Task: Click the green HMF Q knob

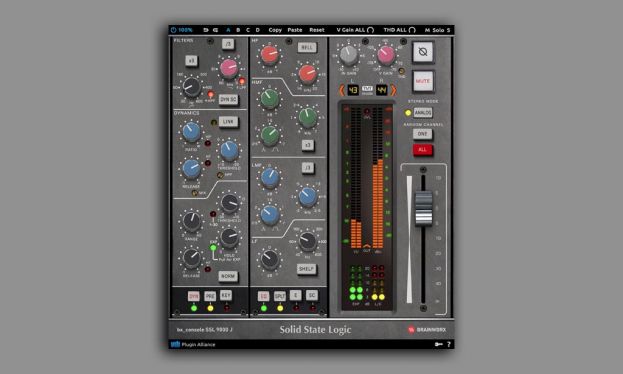Action: pos(270,135)
